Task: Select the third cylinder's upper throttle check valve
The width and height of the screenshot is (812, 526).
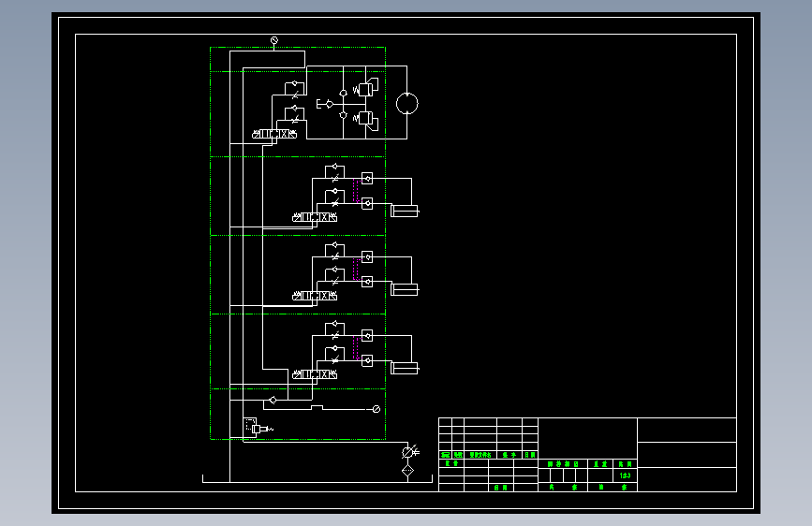Action: tap(334, 330)
